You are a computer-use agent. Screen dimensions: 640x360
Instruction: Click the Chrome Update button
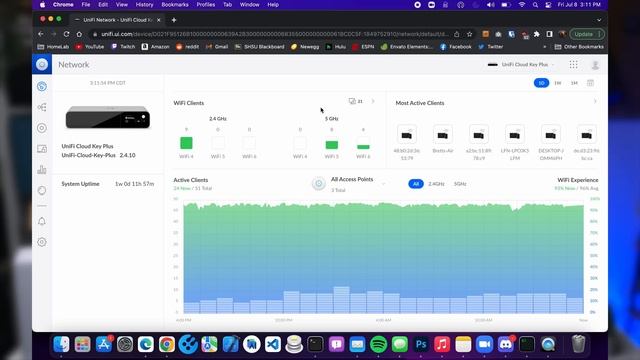coord(587,34)
